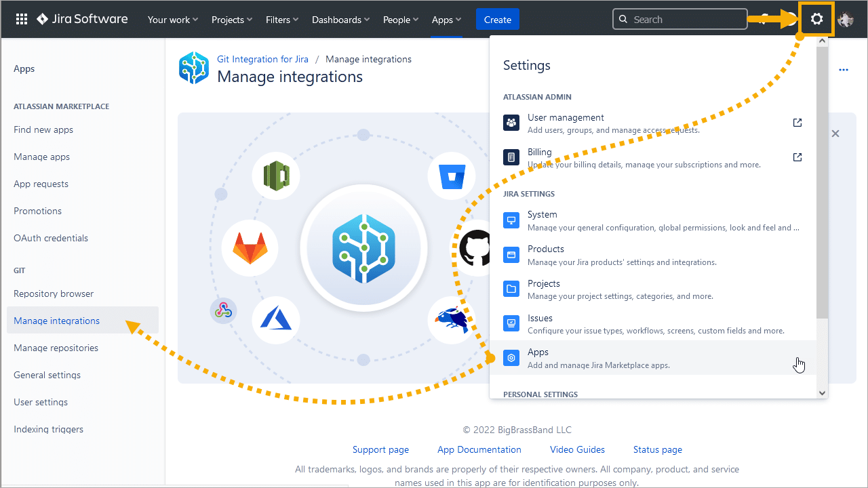Click the Bitbucket integration icon
Viewport: 868px width, 488px height.
[451, 176]
